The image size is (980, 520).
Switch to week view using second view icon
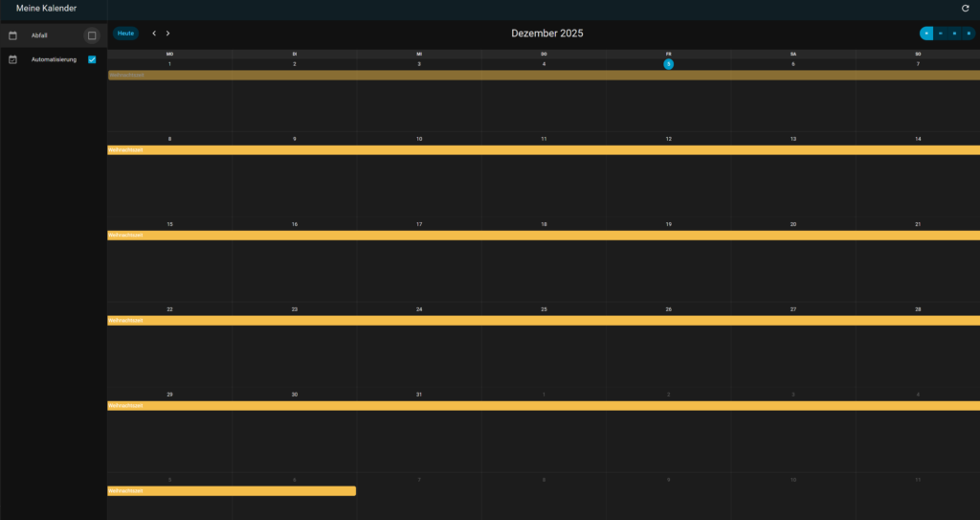click(941, 34)
